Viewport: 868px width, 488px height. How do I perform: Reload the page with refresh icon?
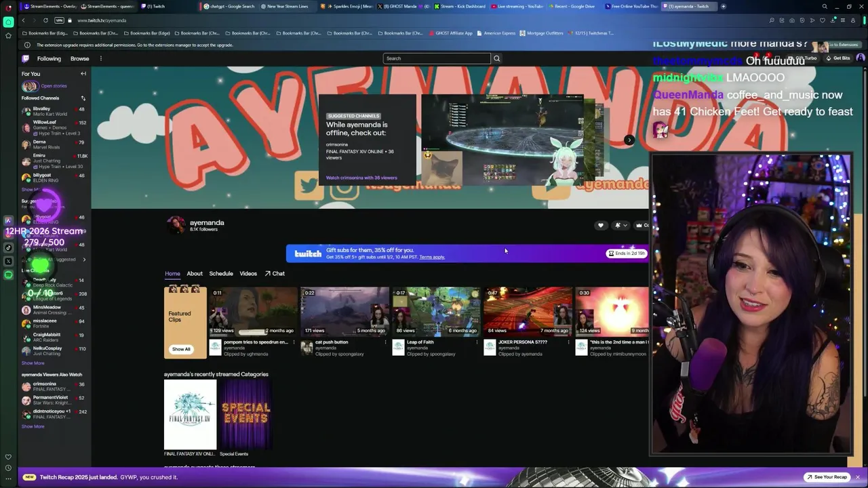(x=45, y=20)
